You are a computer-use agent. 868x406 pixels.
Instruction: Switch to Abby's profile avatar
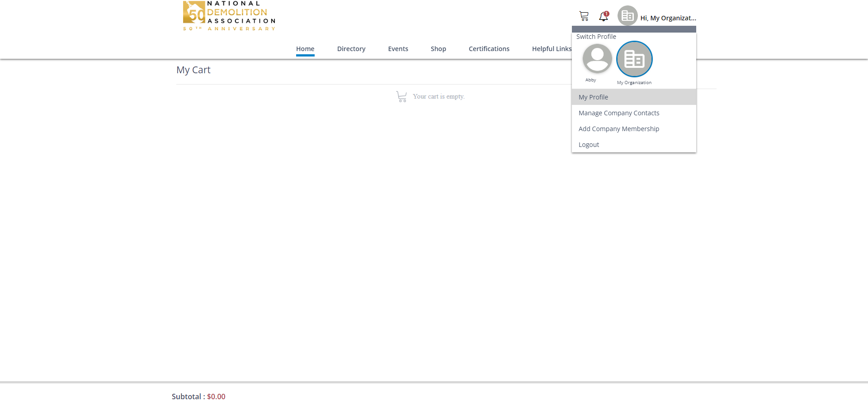[x=597, y=58]
